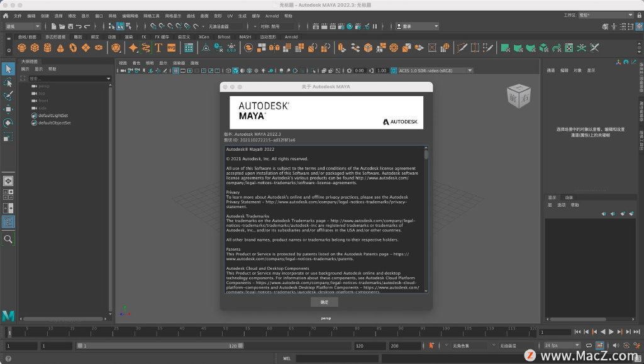Toggle select by hierarchy mode
The image size is (644, 364).
[111, 26]
